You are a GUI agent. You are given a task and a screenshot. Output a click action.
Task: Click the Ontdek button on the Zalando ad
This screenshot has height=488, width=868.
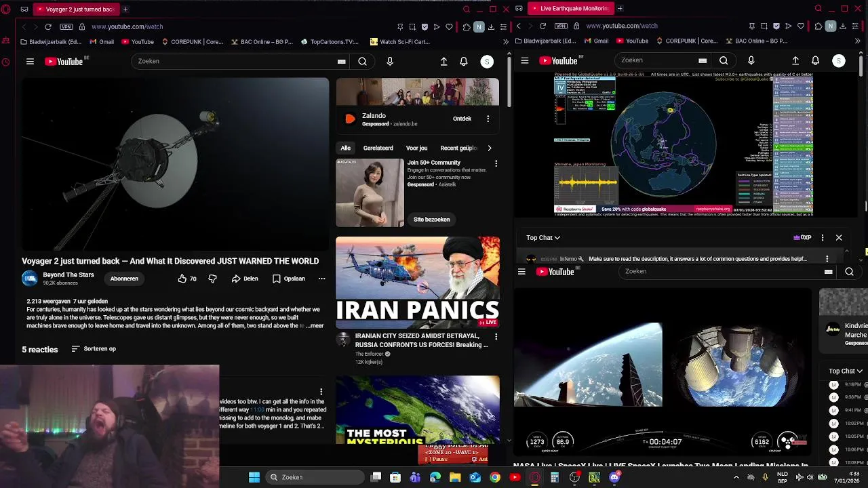pyautogui.click(x=462, y=119)
